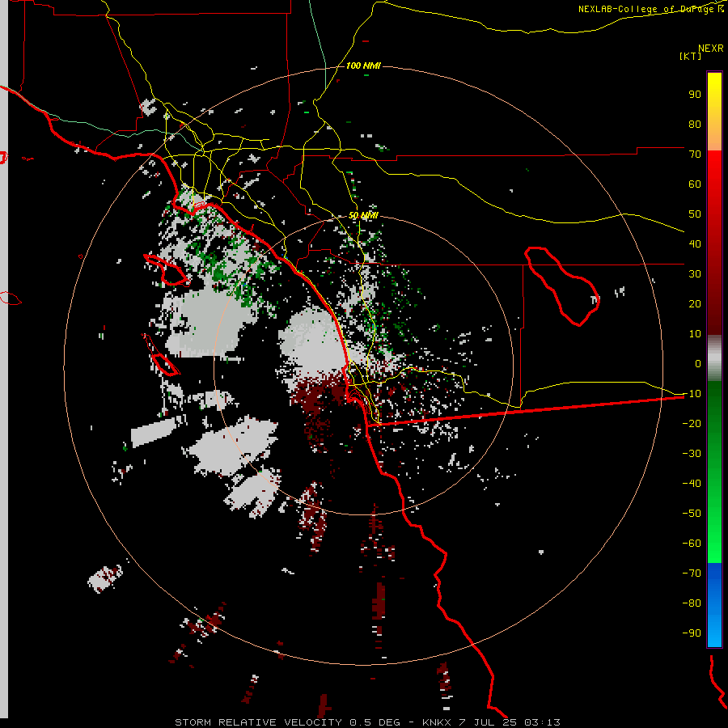Click the 50 NMI range ring label

(363, 215)
